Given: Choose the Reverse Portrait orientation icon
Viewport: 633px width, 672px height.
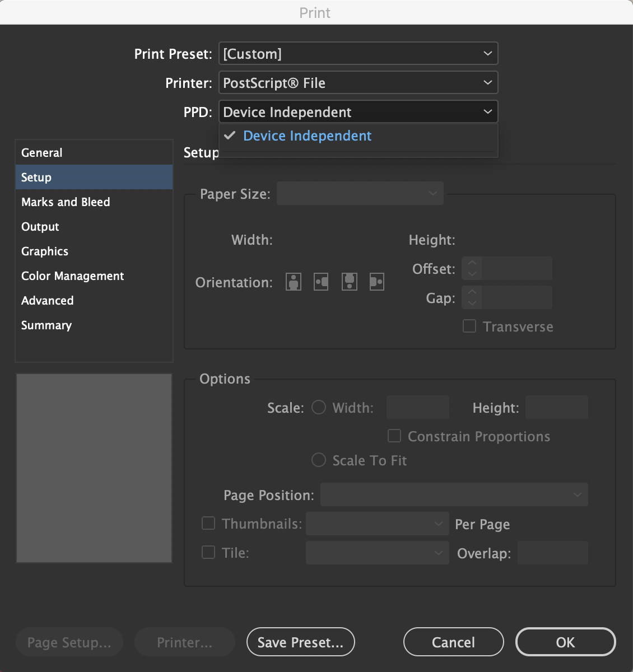Looking at the screenshot, I should click(349, 282).
